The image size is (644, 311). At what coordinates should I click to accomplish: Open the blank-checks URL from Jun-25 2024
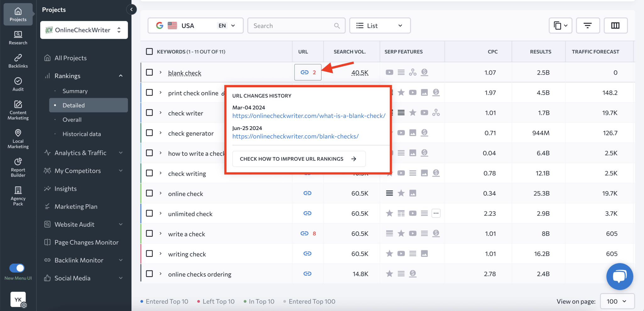coord(295,136)
